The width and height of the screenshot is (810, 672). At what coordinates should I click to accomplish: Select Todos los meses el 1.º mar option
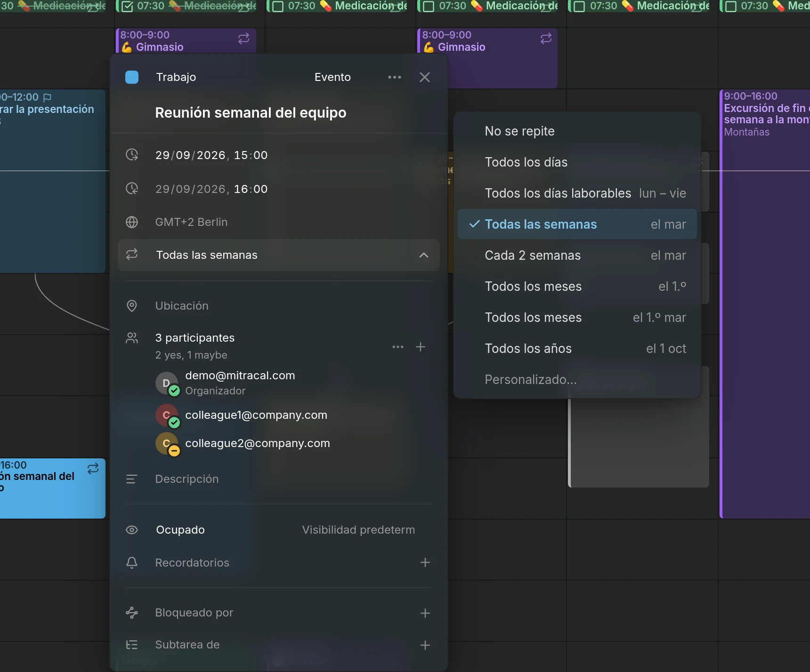(577, 318)
